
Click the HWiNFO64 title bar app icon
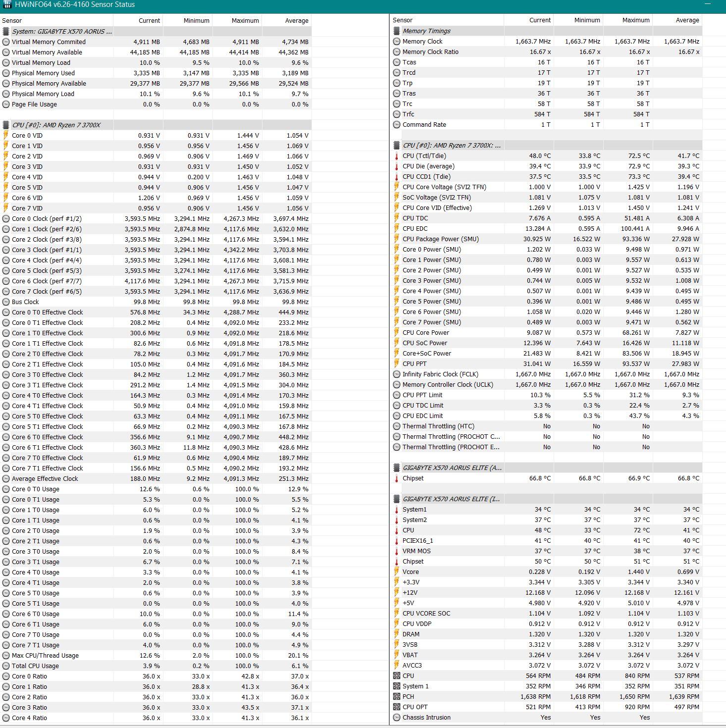click(7, 4)
